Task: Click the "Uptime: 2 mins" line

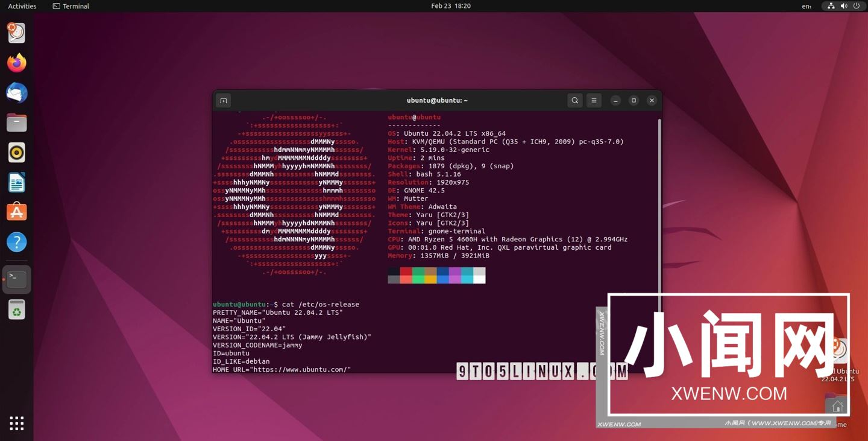Action: coord(416,158)
